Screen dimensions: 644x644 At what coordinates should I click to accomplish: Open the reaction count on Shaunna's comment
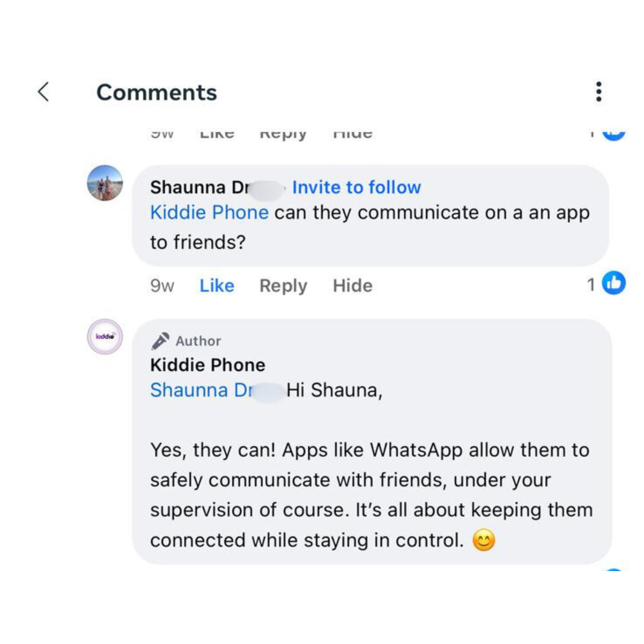591,285
